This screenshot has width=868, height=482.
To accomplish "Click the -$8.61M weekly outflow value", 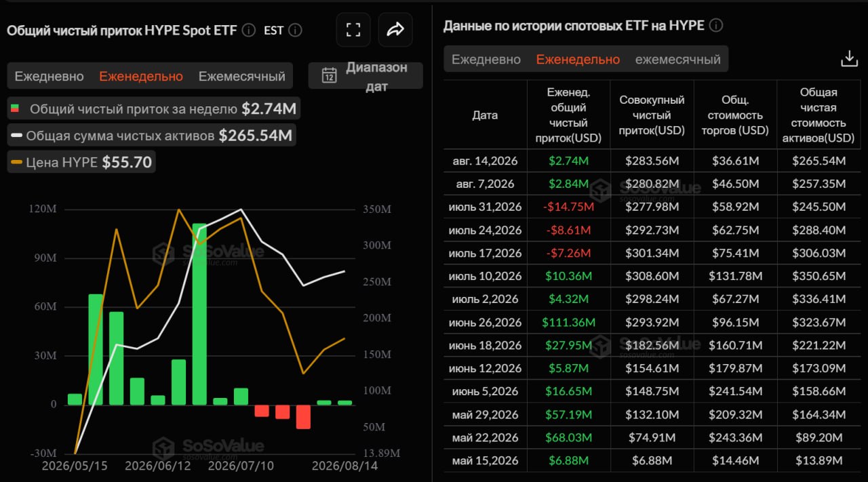I will [568, 230].
